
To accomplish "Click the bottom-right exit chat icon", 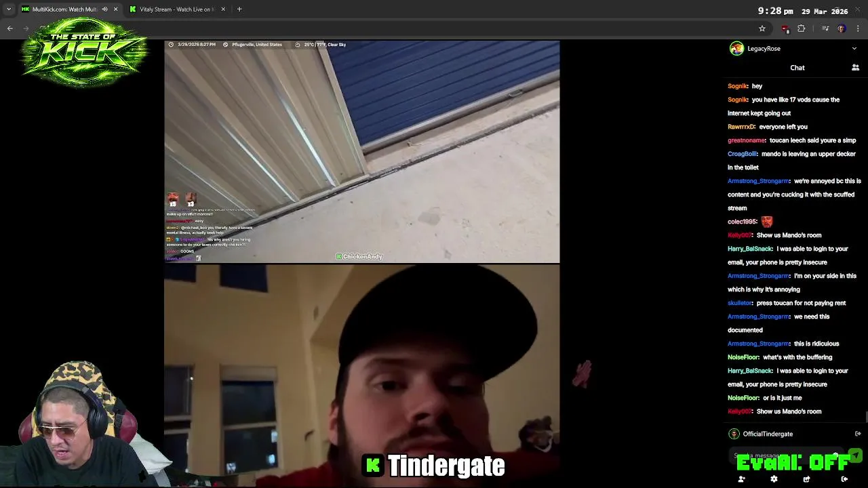I will point(844,479).
